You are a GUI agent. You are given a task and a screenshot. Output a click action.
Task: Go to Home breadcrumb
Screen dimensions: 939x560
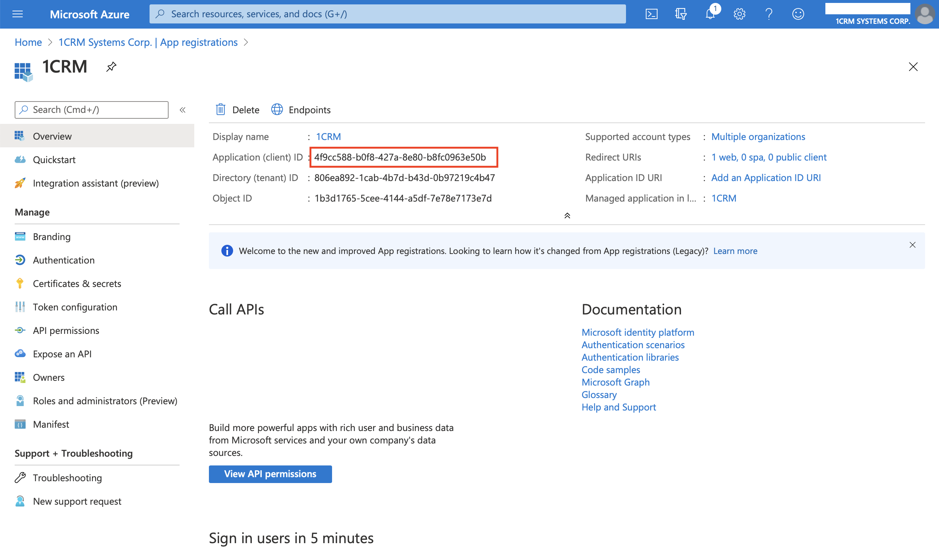(x=28, y=42)
